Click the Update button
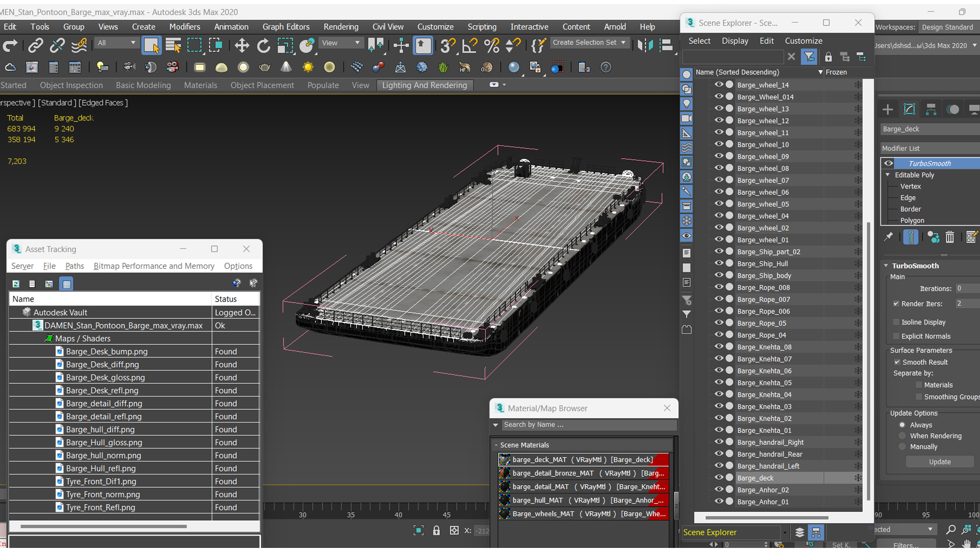 pyautogui.click(x=940, y=462)
